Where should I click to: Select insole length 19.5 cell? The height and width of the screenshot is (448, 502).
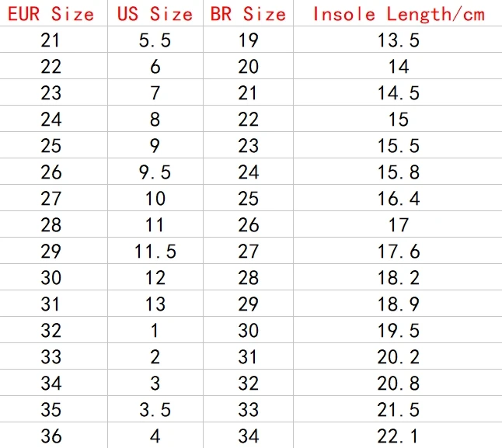(x=399, y=331)
